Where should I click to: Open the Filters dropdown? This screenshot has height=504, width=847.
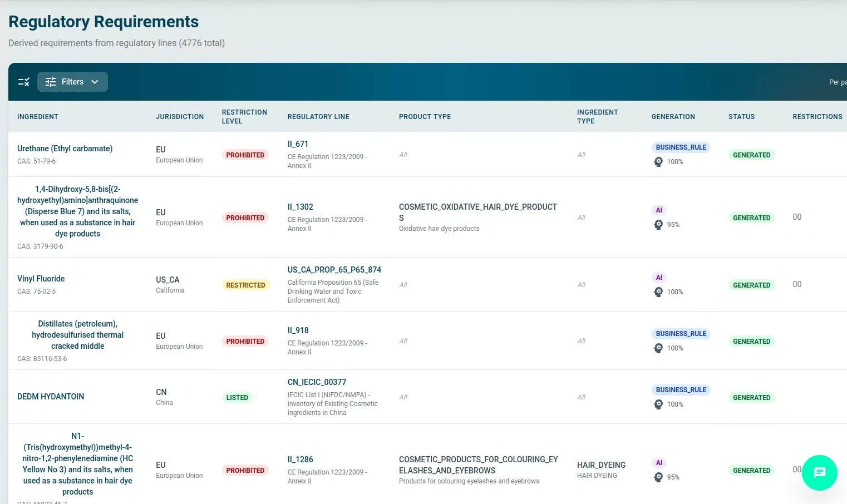click(72, 82)
